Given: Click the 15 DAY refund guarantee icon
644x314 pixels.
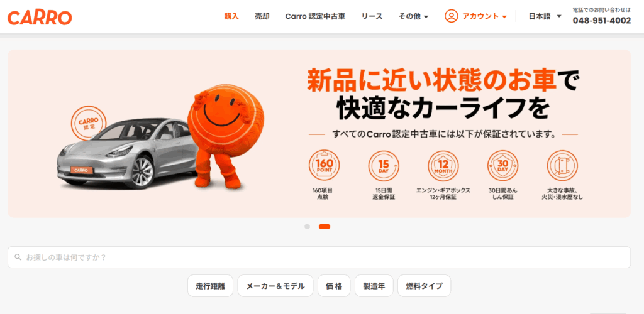Looking at the screenshot, I should click(x=384, y=166).
